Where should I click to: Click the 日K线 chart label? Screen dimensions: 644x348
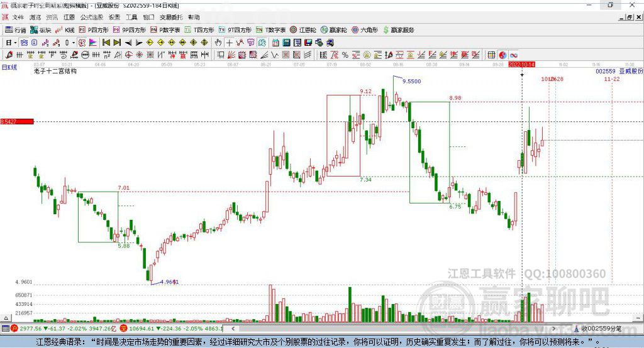point(9,67)
